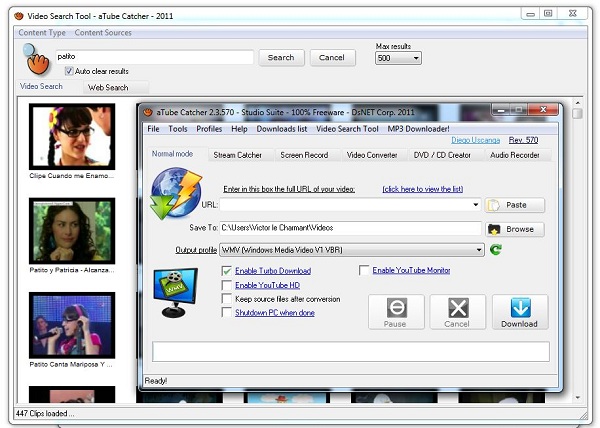Click Browse to choose save folder
This screenshot has width=600, height=428.
(515, 229)
